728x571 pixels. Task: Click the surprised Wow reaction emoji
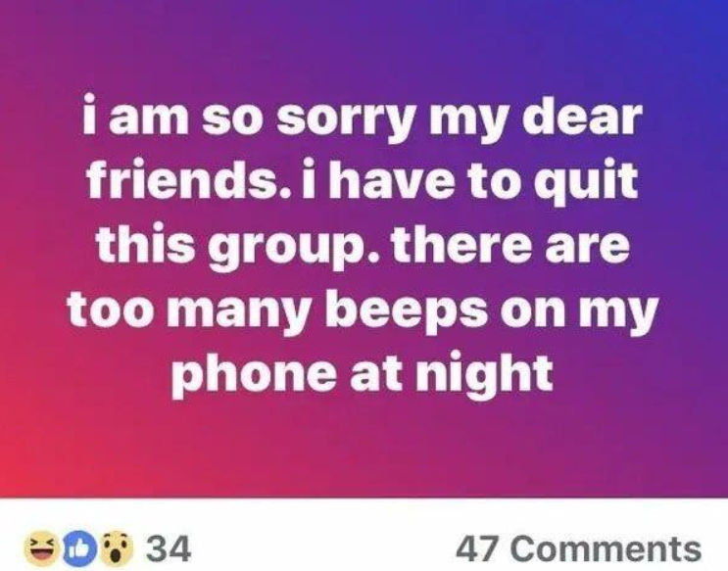pyautogui.click(x=116, y=548)
